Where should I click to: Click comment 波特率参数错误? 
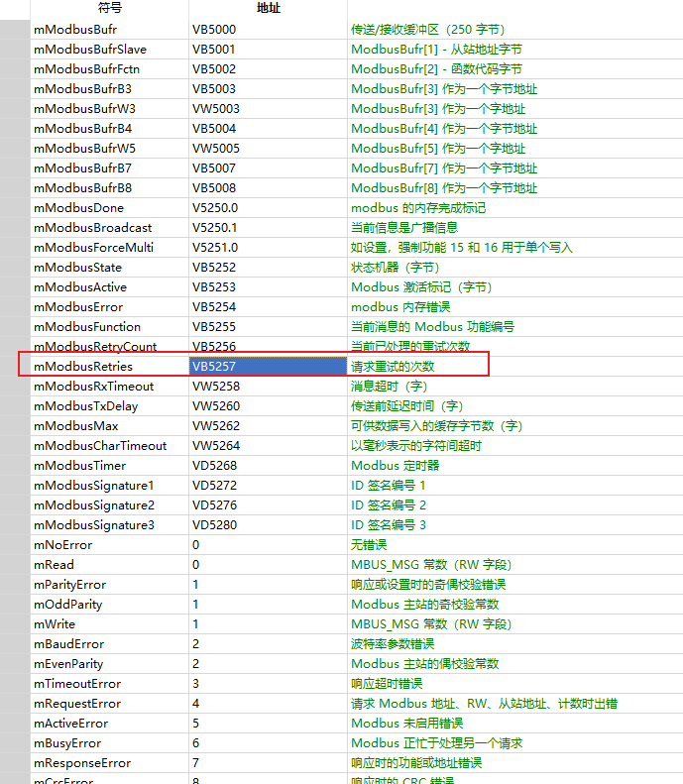pyautogui.click(x=393, y=644)
